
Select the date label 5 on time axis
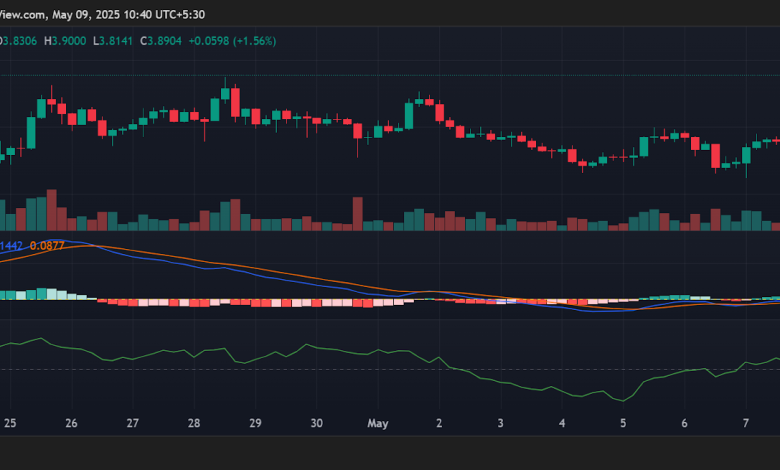pos(623,423)
